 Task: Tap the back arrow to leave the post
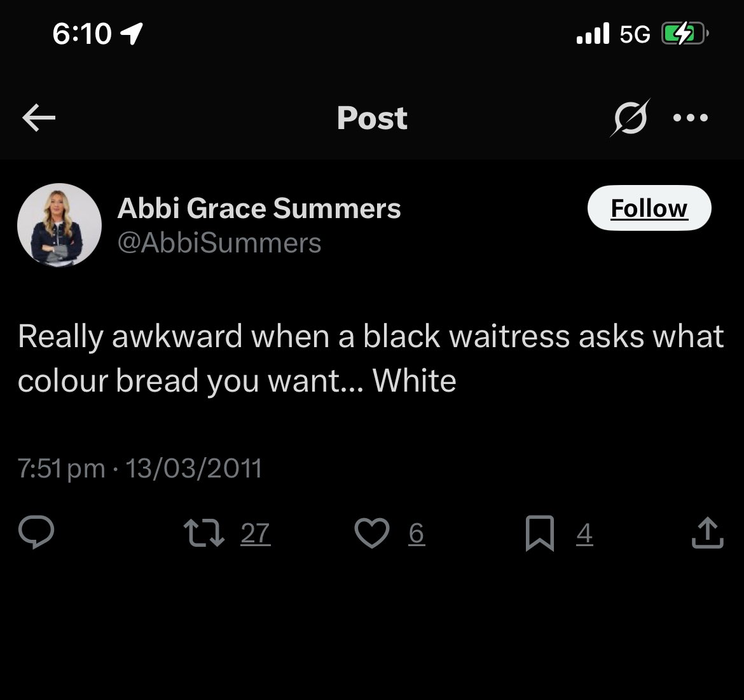click(39, 118)
